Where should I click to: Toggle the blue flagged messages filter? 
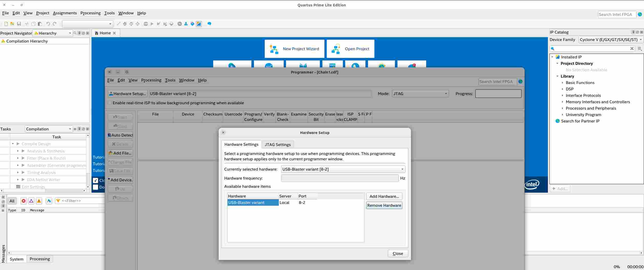49,201
